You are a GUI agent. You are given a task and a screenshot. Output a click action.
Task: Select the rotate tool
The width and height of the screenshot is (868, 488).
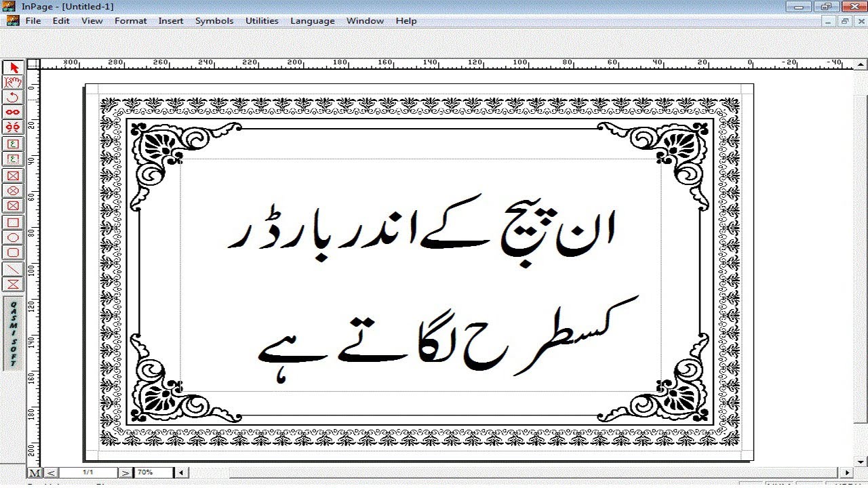click(13, 98)
